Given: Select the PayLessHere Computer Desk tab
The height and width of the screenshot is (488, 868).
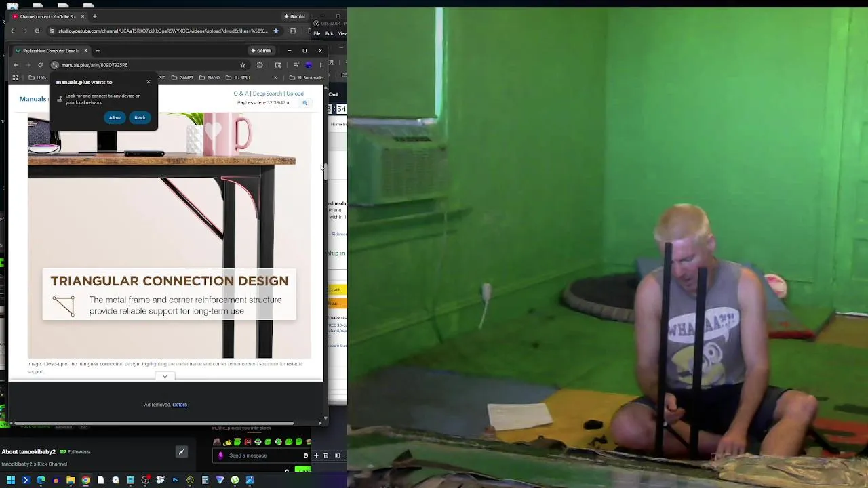Looking at the screenshot, I should pos(51,51).
